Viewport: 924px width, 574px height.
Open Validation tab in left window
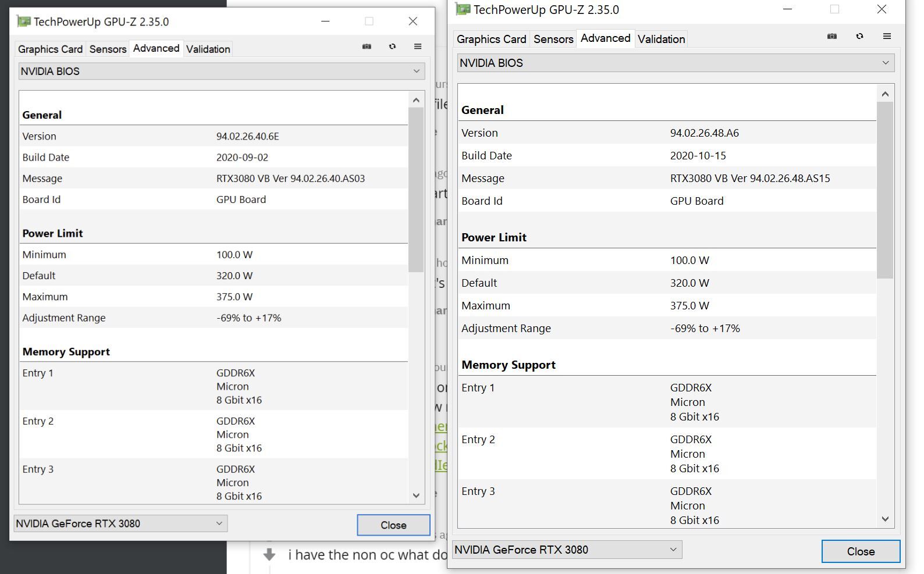pyautogui.click(x=208, y=49)
